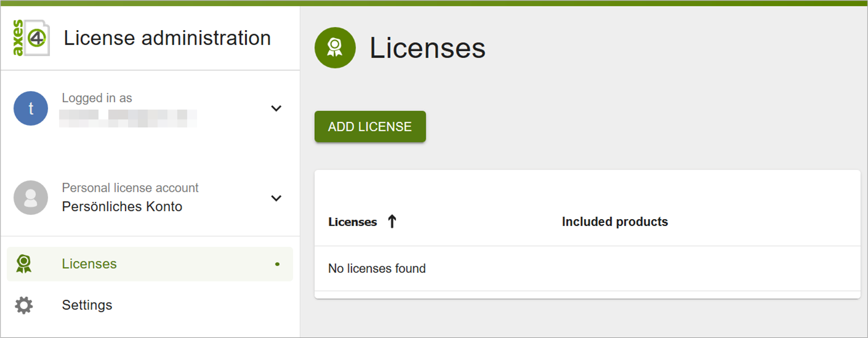Expand the 'Logged in as' chevron
868x338 pixels.
coord(277,108)
